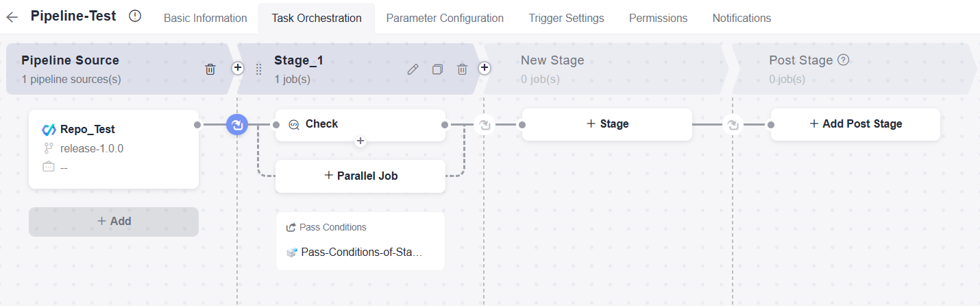Add a Parallel Job to Stage_1
The width and height of the screenshot is (980, 306).
tap(360, 176)
